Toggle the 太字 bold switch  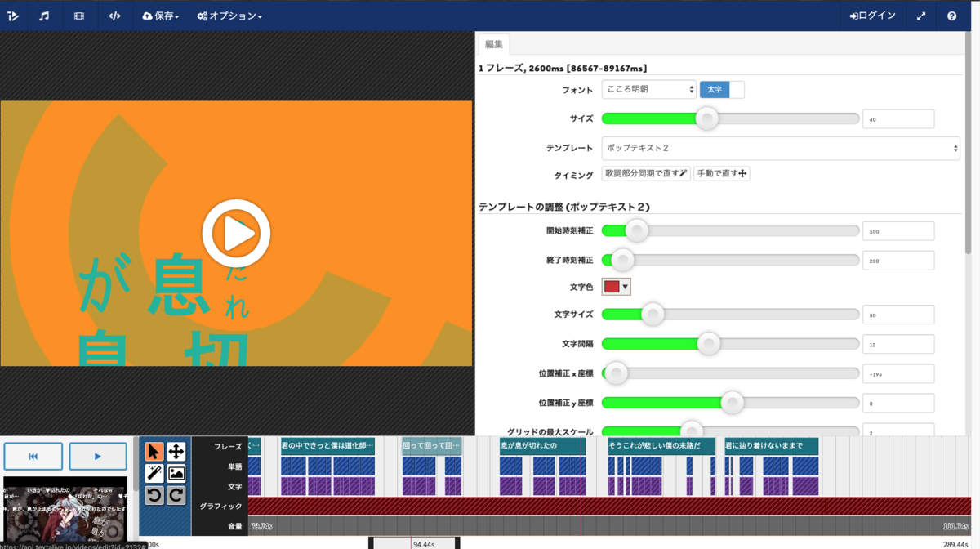722,89
